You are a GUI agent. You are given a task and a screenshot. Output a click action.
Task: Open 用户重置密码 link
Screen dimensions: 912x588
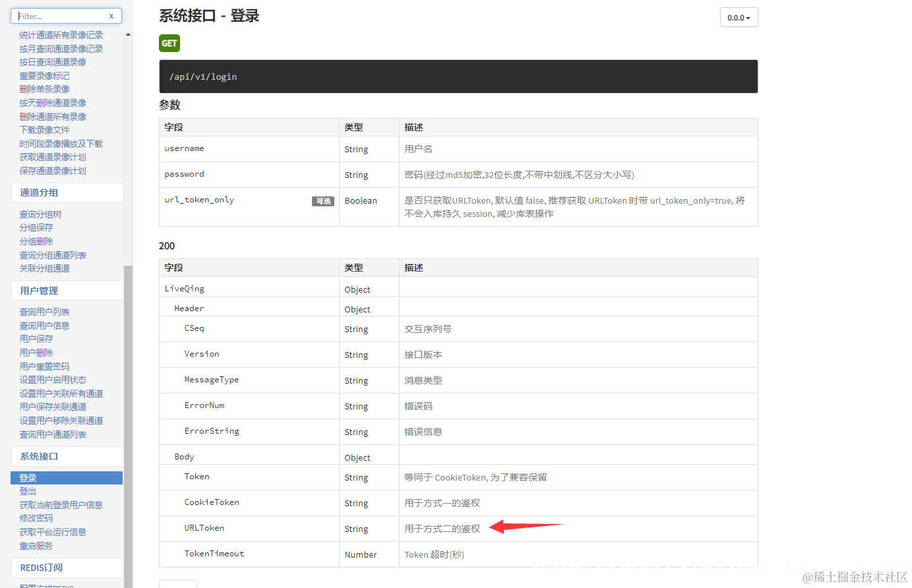[44, 367]
